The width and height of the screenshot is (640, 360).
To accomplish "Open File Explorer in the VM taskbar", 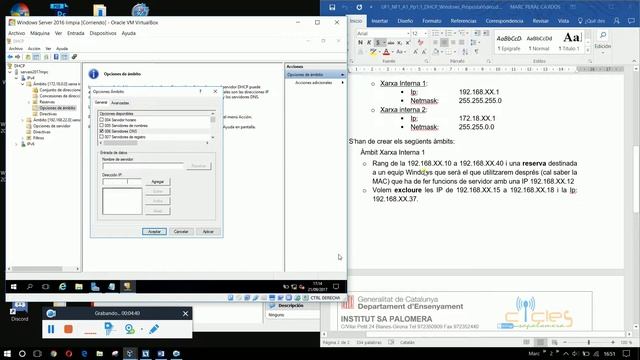I will point(79,287).
